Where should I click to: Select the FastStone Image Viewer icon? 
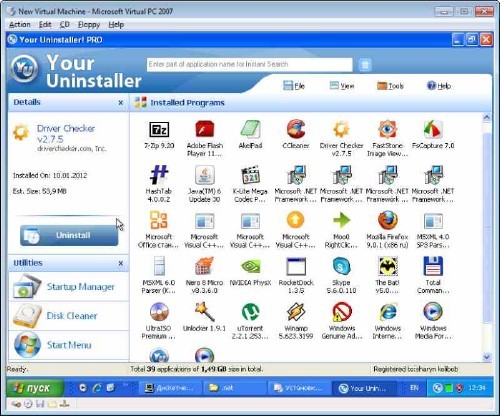click(387, 129)
